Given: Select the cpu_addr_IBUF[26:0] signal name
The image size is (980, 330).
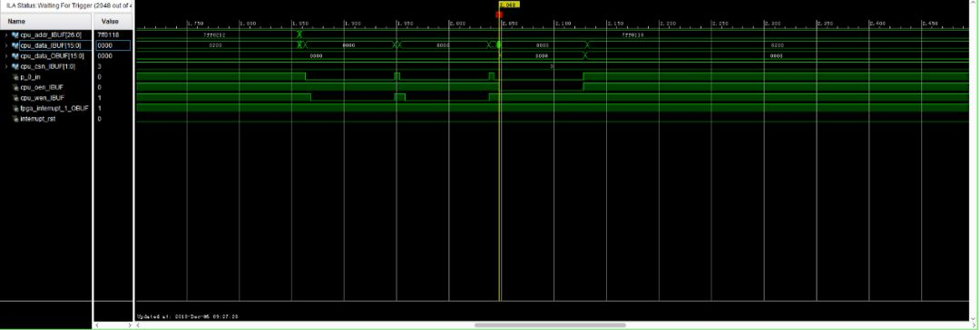Looking at the screenshot, I should point(51,35).
